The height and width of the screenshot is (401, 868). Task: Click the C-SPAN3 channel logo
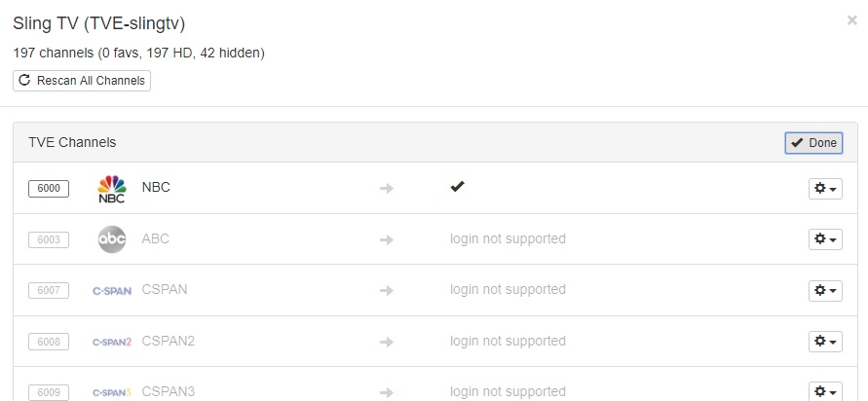tap(112, 392)
